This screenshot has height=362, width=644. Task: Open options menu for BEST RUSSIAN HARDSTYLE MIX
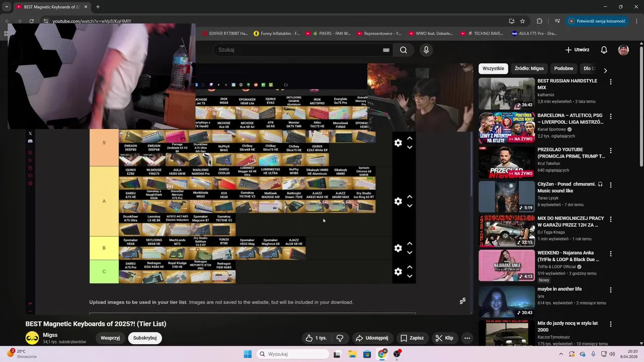click(611, 81)
